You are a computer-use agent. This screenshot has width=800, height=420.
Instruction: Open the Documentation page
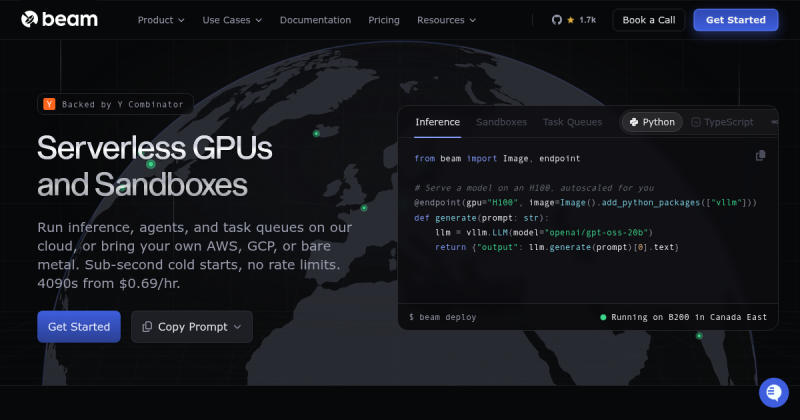[315, 20]
